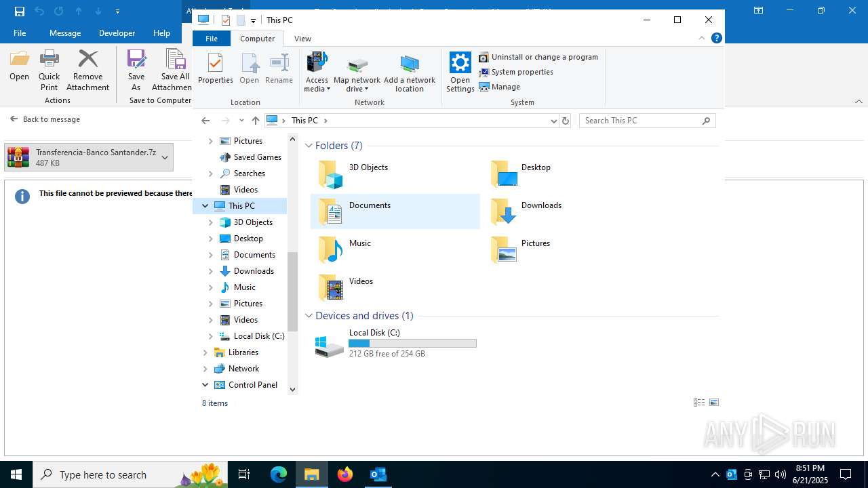This screenshot has height=488, width=868.
Task: Click Outlook save icon in title bar
Action: click(x=19, y=11)
